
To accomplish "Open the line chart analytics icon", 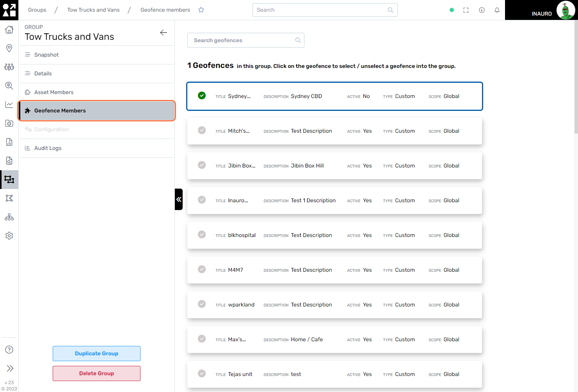I will coord(9,104).
